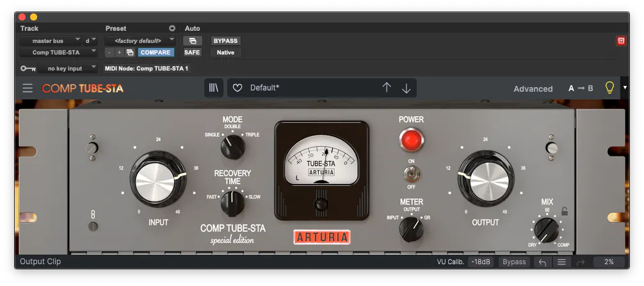The height and width of the screenshot is (286, 644).
Task: Toggle the plug-in BYPASS button
Action: [225, 41]
